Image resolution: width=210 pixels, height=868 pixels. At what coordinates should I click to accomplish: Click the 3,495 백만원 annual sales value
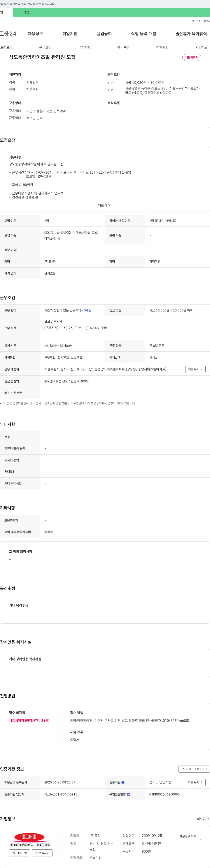pyautogui.click(x=151, y=843)
